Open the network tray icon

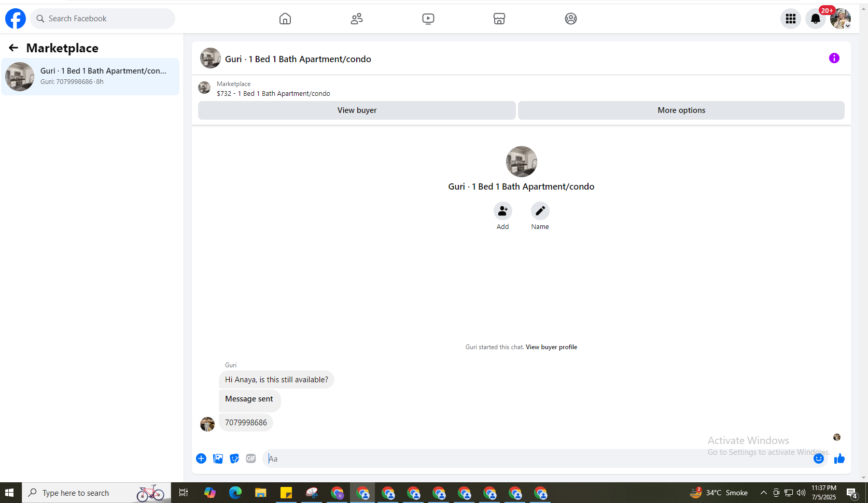tap(789, 493)
